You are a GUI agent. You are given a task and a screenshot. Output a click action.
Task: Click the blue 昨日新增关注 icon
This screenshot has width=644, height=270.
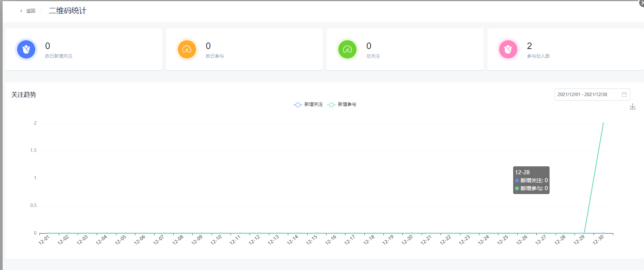(x=26, y=49)
